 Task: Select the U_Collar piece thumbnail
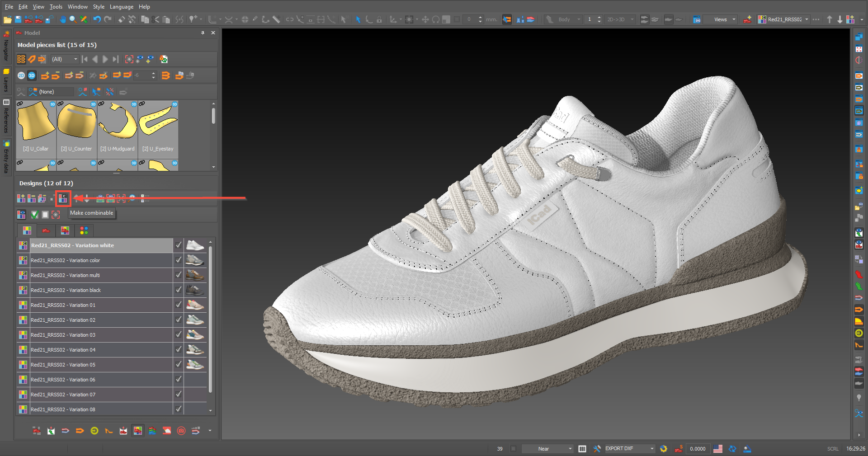[x=36, y=126]
